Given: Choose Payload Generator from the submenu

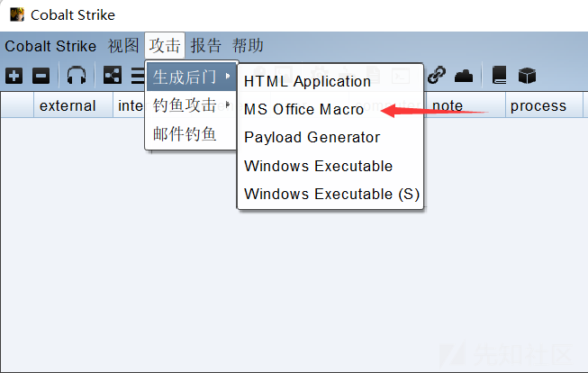Looking at the screenshot, I should coord(312,138).
